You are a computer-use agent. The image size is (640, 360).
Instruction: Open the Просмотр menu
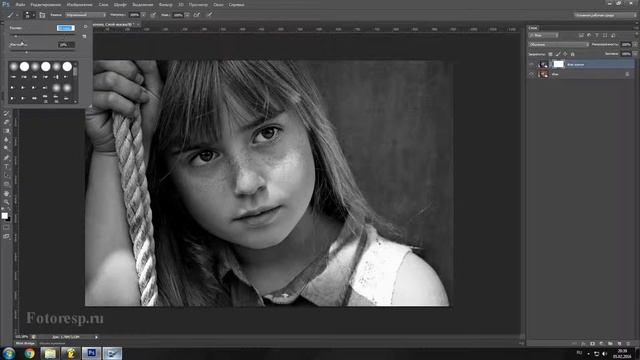coord(198,4)
